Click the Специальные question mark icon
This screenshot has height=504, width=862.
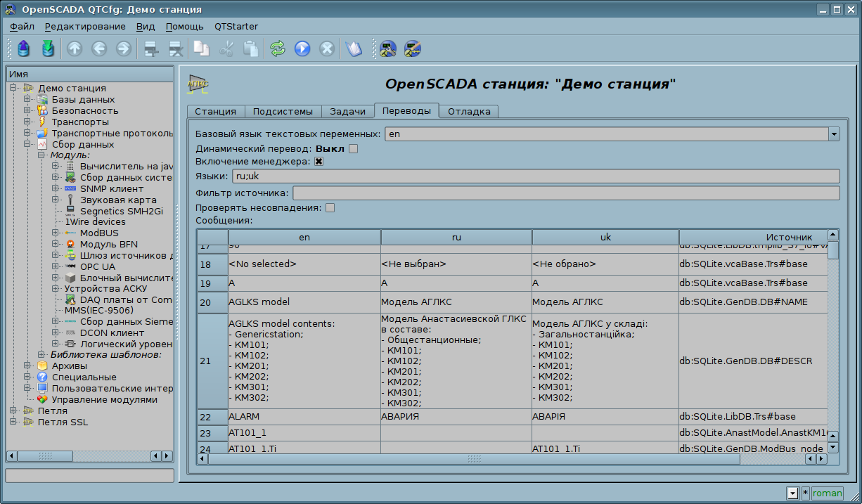point(42,377)
